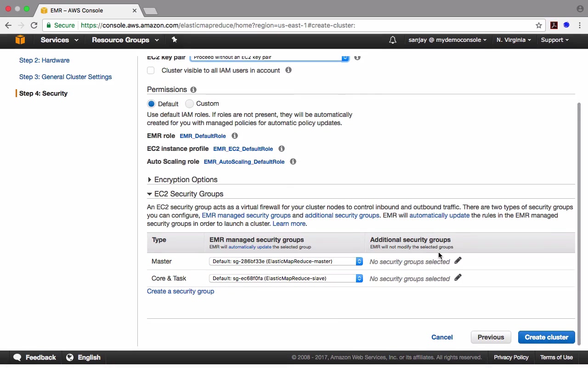Collapse the EC2 Security Groups section
The height and width of the screenshot is (368, 588).
click(188, 194)
